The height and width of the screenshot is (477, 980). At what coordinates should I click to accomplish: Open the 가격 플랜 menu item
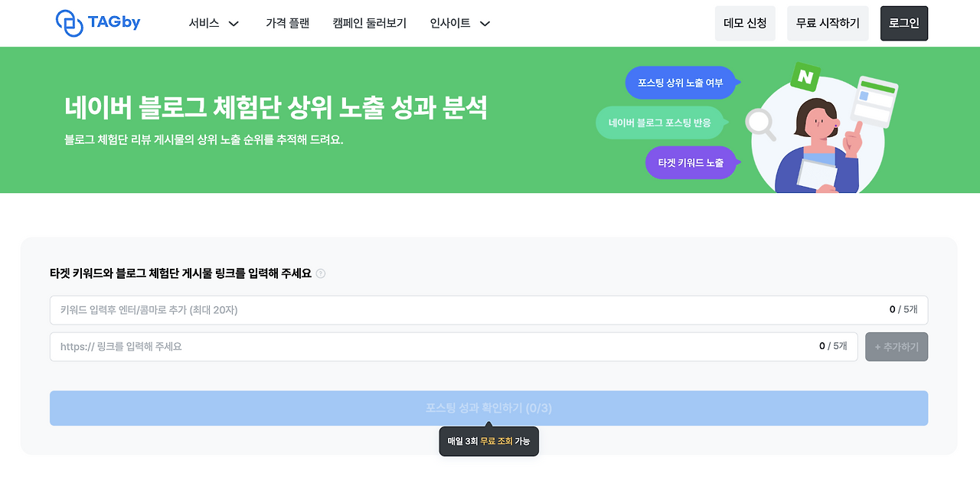pos(287,23)
